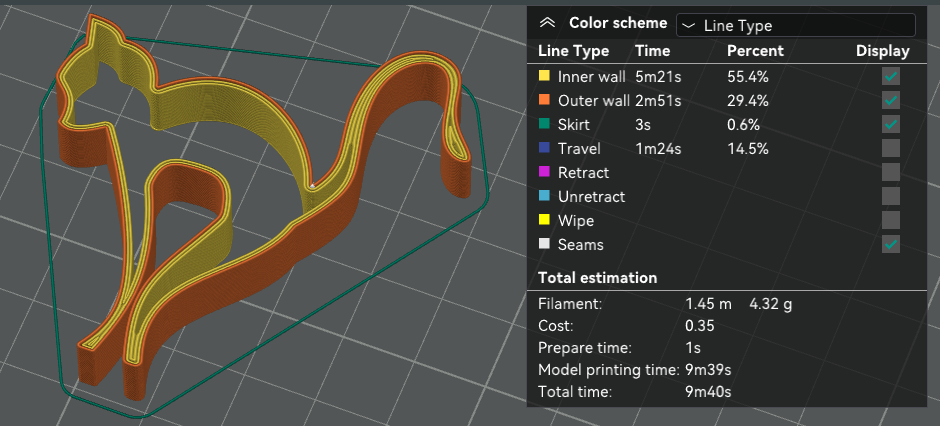Select the Retract row label
The height and width of the screenshot is (426, 940).
pos(583,173)
